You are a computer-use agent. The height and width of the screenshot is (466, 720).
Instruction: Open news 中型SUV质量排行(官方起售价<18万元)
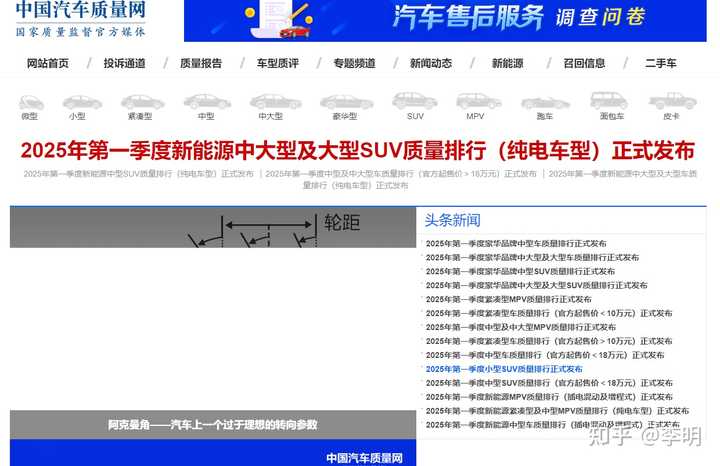pos(549,383)
